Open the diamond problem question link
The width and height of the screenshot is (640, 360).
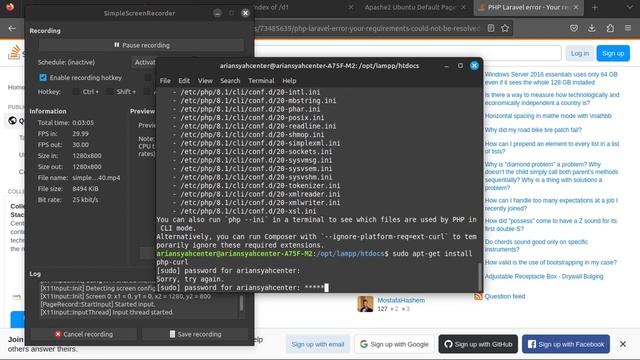[x=551, y=176]
